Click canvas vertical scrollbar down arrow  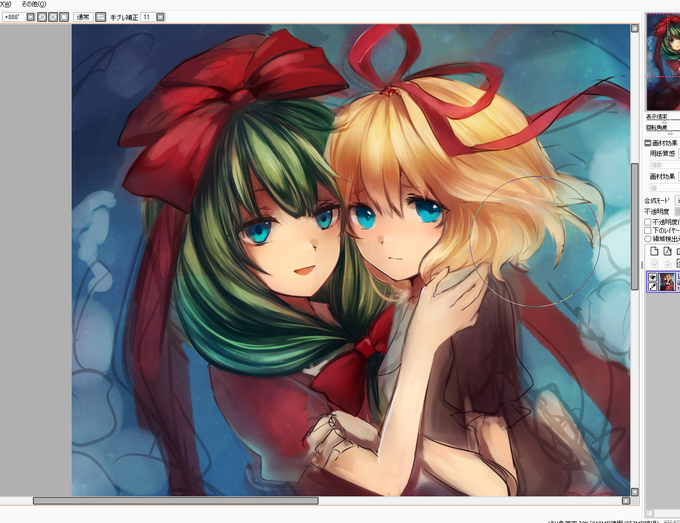coord(634,492)
